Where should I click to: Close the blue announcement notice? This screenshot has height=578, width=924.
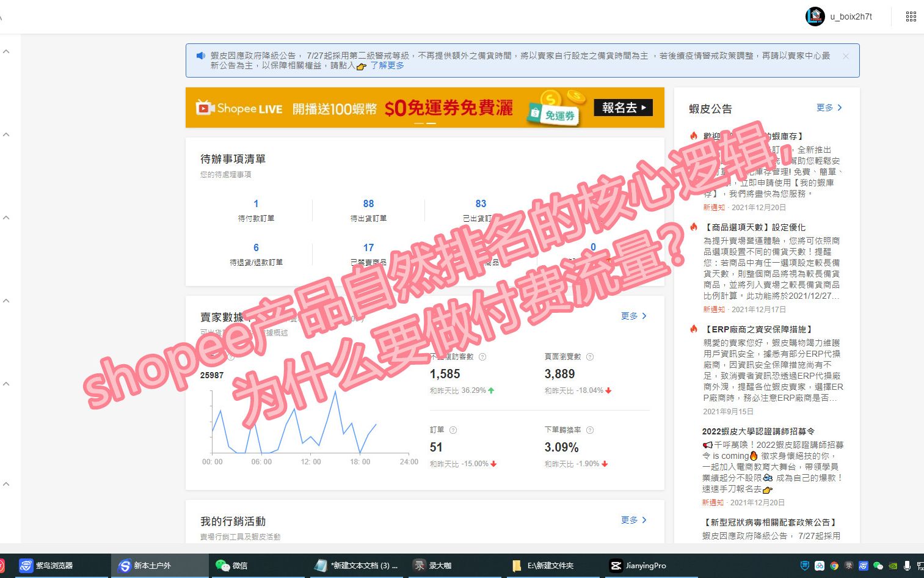click(846, 56)
